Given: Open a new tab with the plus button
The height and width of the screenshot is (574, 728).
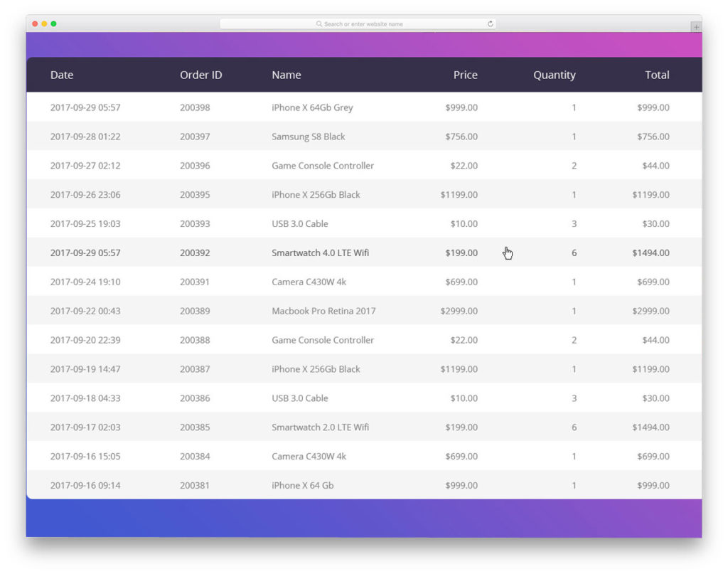Looking at the screenshot, I should click(695, 26).
